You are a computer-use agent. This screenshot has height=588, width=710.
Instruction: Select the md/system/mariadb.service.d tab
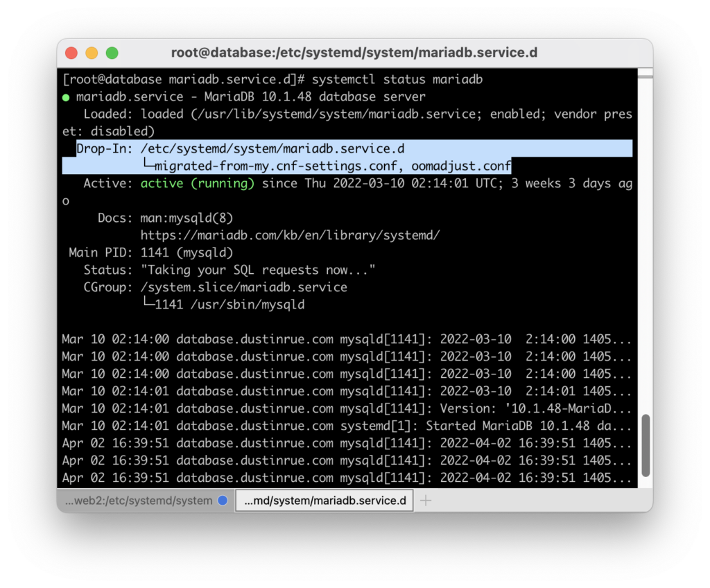(324, 501)
